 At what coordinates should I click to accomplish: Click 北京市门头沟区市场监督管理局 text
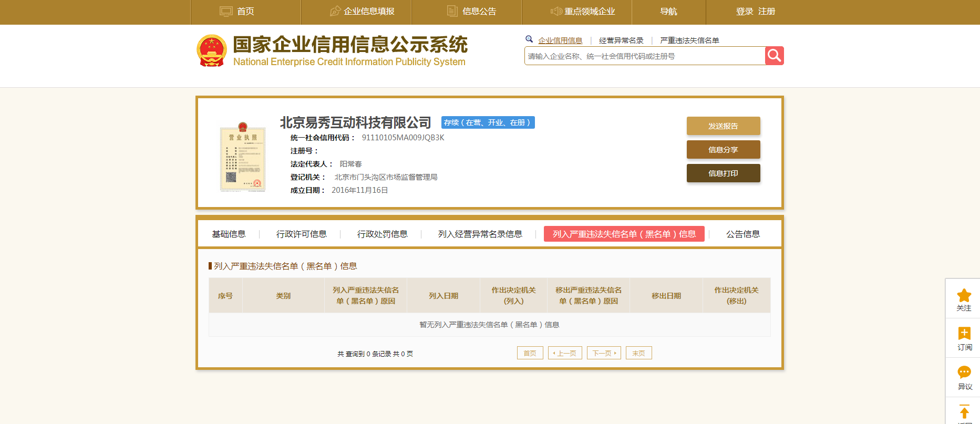pos(386,177)
